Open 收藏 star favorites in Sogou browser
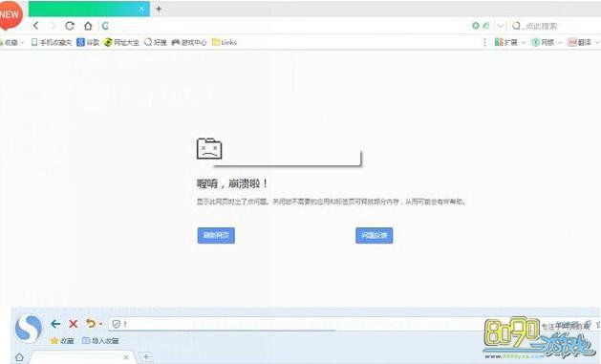 (62, 341)
